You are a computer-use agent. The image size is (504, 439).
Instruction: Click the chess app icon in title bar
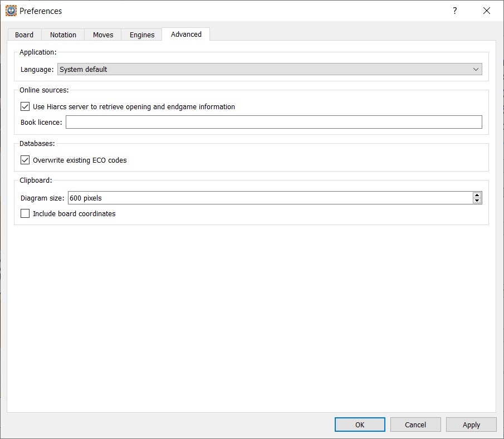click(11, 11)
